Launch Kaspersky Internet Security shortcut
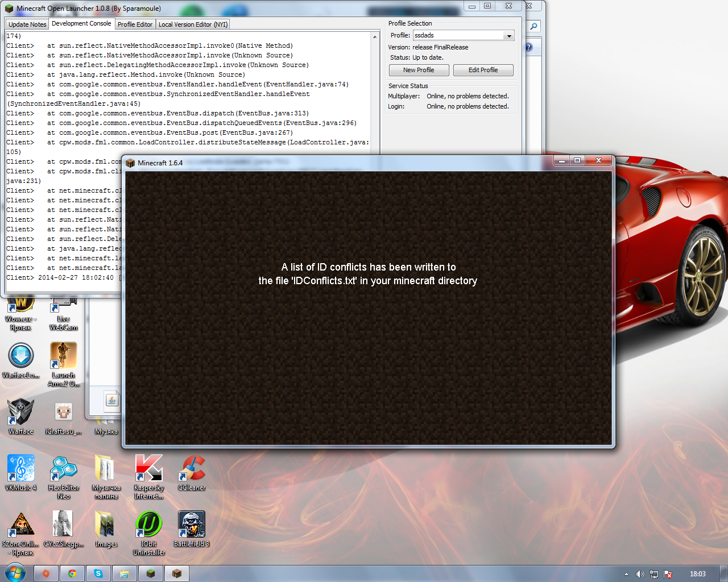Viewport: 728px width, 582px height. pos(149,476)
